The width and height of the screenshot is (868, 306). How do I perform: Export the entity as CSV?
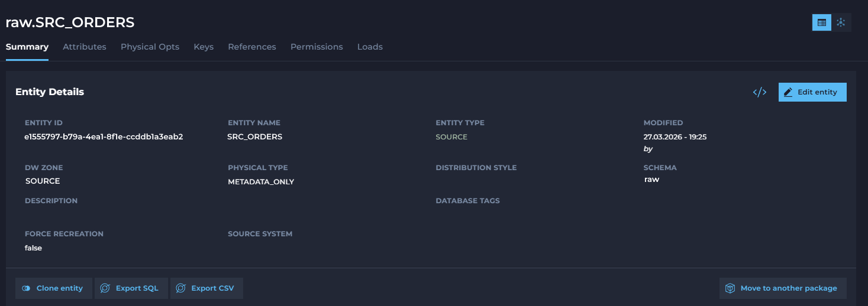pyautogui.click(x=206, y=288)
